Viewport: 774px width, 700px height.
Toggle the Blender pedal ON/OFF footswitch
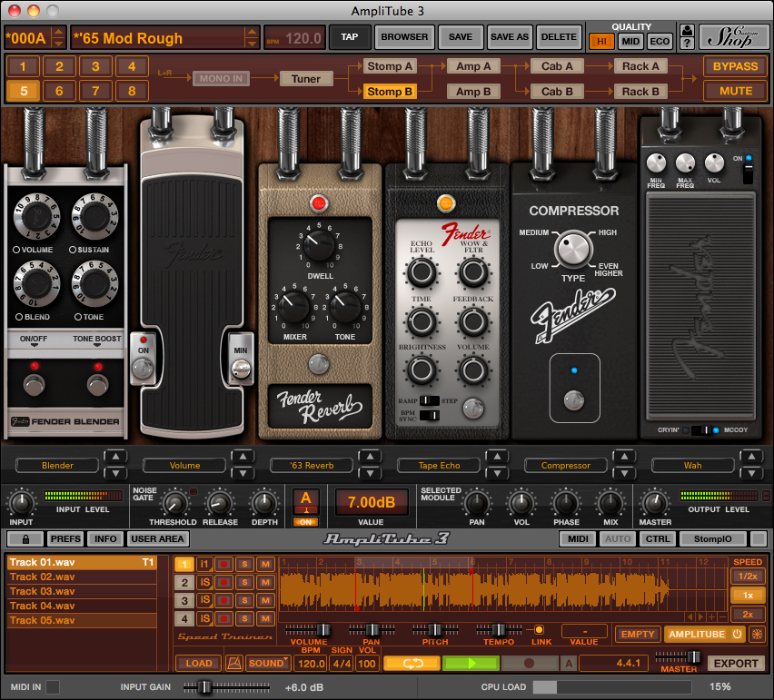coord(35,385)
